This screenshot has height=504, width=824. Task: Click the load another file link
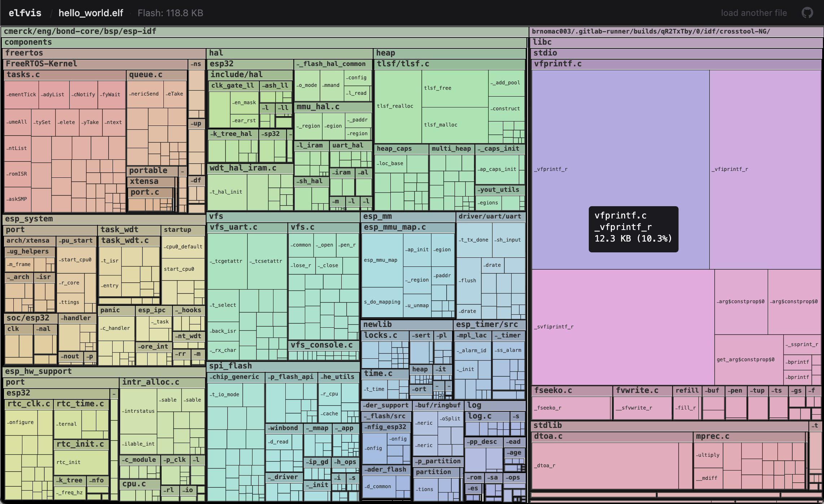point(754,13)
